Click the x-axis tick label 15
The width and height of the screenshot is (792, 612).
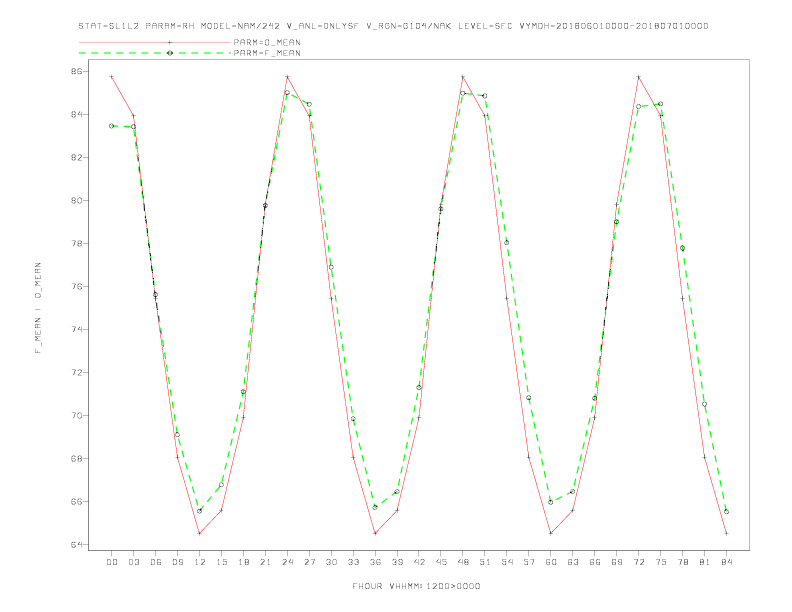221,562
